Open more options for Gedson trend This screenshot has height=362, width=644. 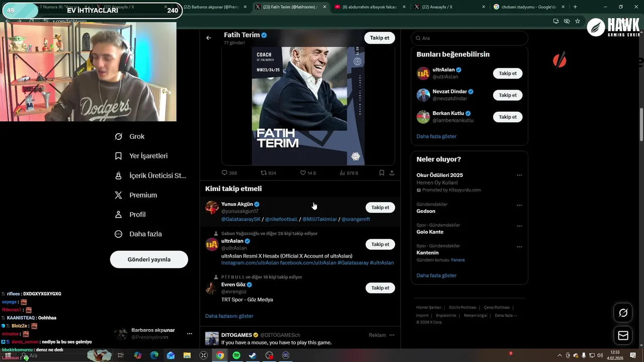click(x=519, y=205)
